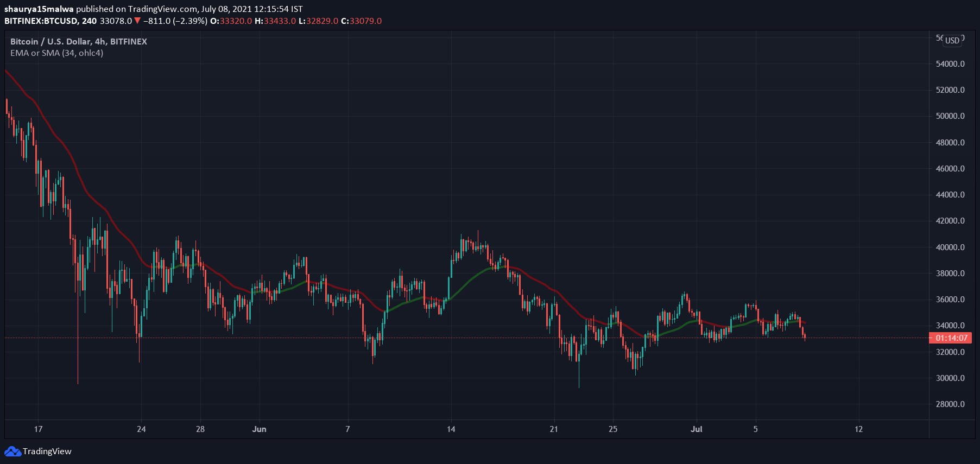Click the 34000.0 price axis label
Viewport: 980px width, 464px height.
click(x=950, y=326)
